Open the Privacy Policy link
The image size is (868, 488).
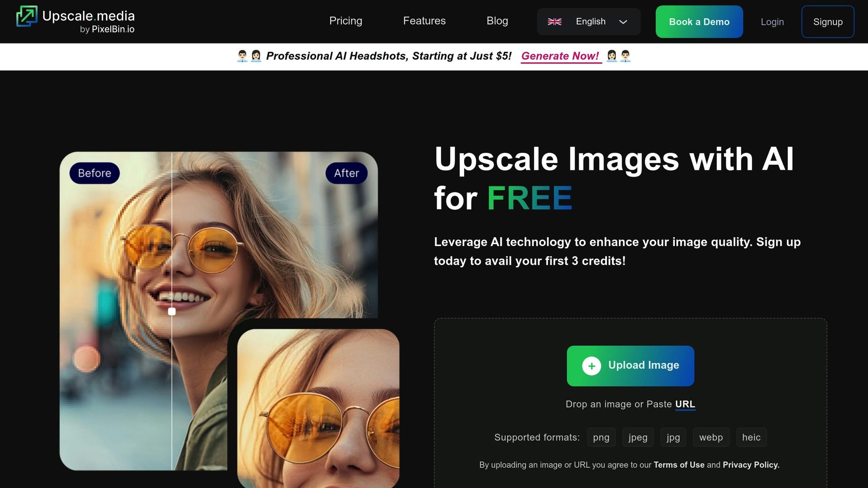[x=751, y=465]
